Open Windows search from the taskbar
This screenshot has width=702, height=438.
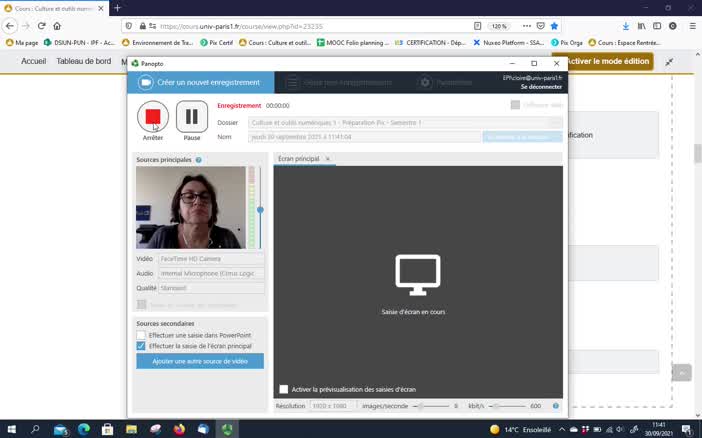point(35,429)
